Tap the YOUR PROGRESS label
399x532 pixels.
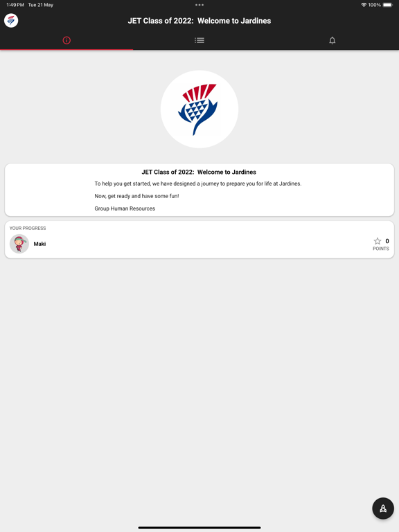[28, 229]
